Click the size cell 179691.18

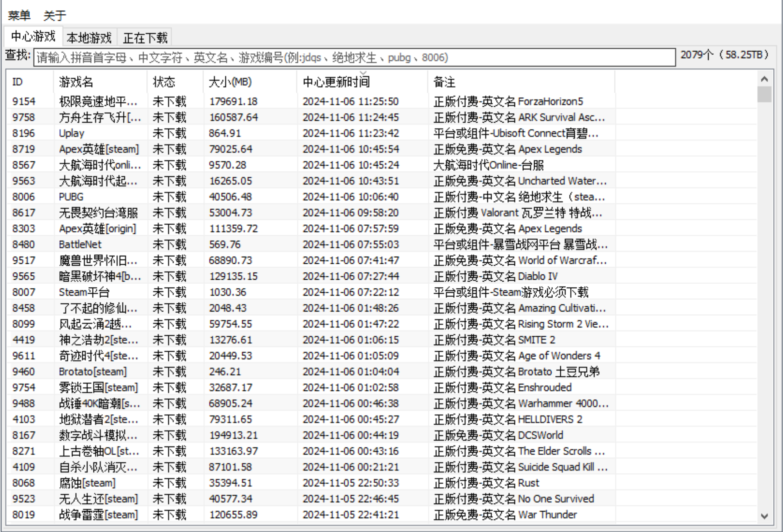(233, 101)
